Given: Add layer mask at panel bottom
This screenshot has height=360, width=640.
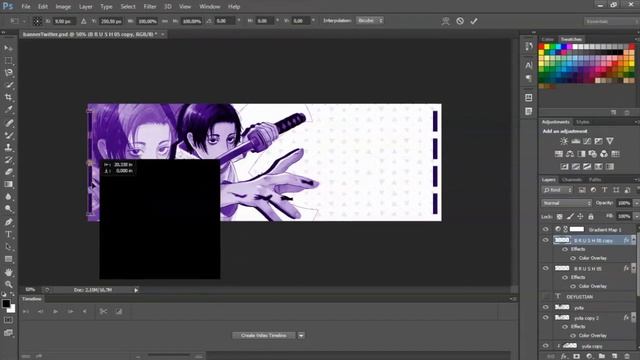Looking at the screenshot, I should pos(576,356).
